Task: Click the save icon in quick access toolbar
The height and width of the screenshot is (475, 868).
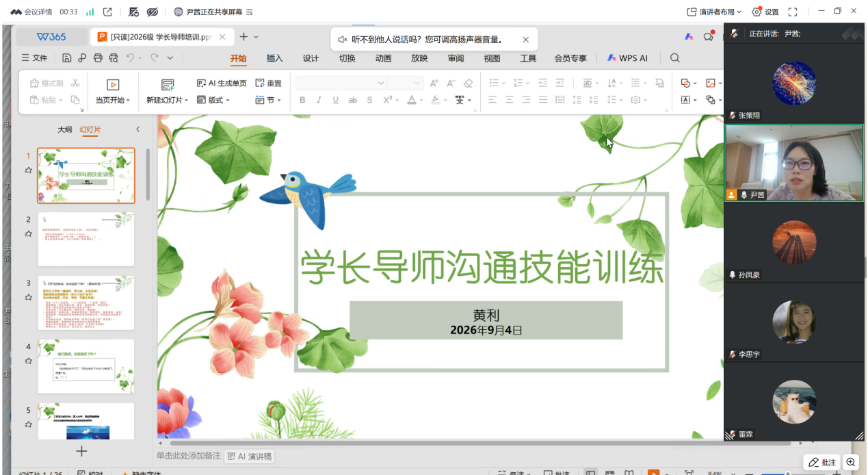Action: coord(67,58)
